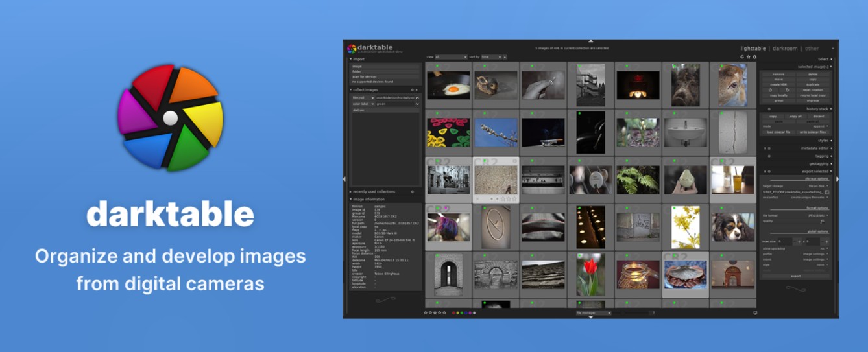Image resolution: width=868 pixels, height=352 pixels.
Task: Open the history stack mode append dropdown
Action: click(x=795, y=126)
